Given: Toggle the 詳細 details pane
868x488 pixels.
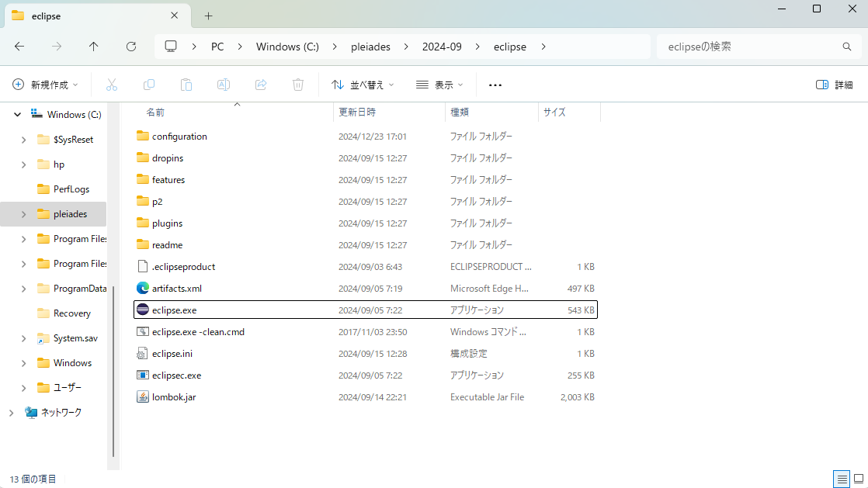Looking at the screenshot, I should click(x=835, y=85).
